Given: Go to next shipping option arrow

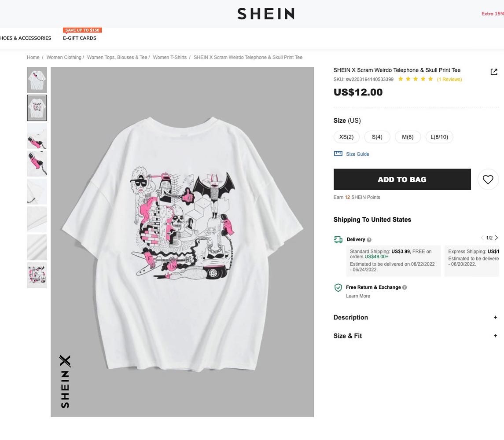Looking at the screenshot, I should click(x=497, y=238).
